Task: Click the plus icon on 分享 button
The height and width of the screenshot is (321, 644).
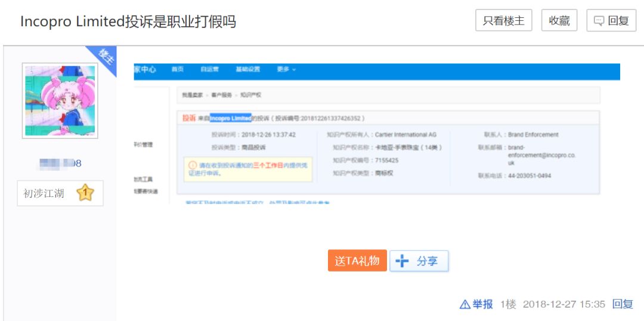Action: (x=402, y=261)
